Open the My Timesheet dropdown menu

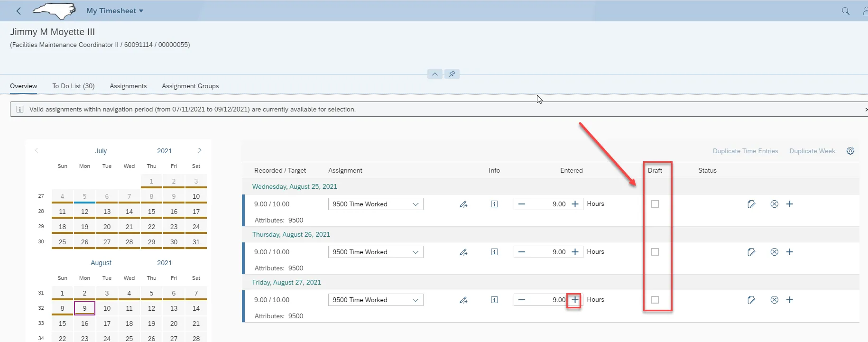(x=114, y=11)
